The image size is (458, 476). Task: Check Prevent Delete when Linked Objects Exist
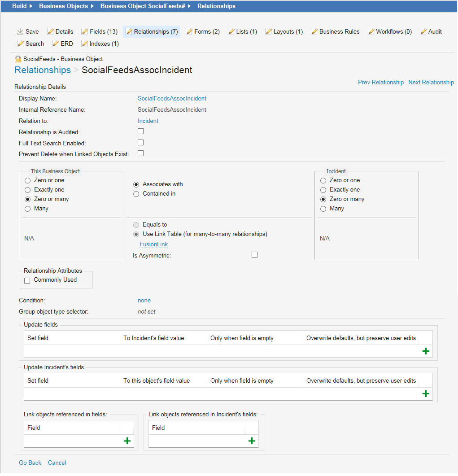[x=141, y=153]
